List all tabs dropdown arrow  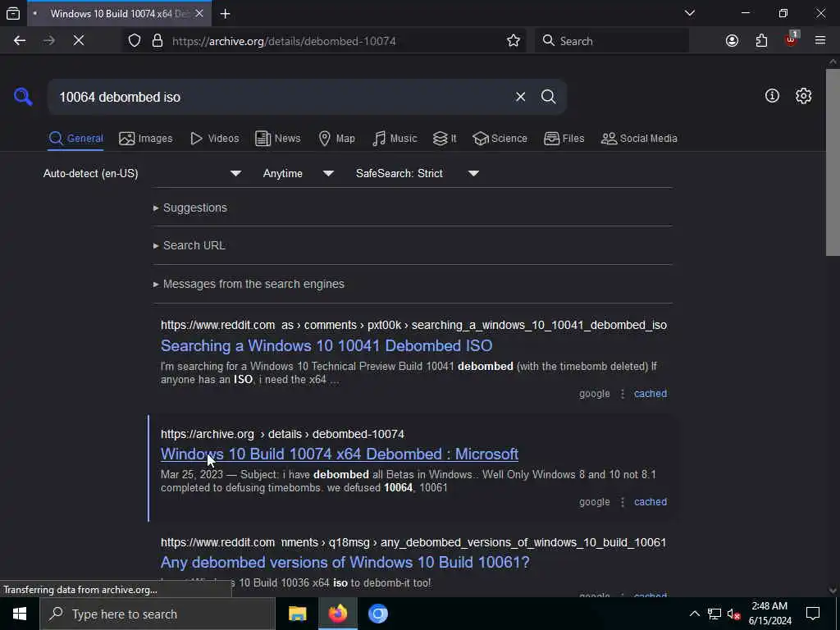(x=690, y=13)
